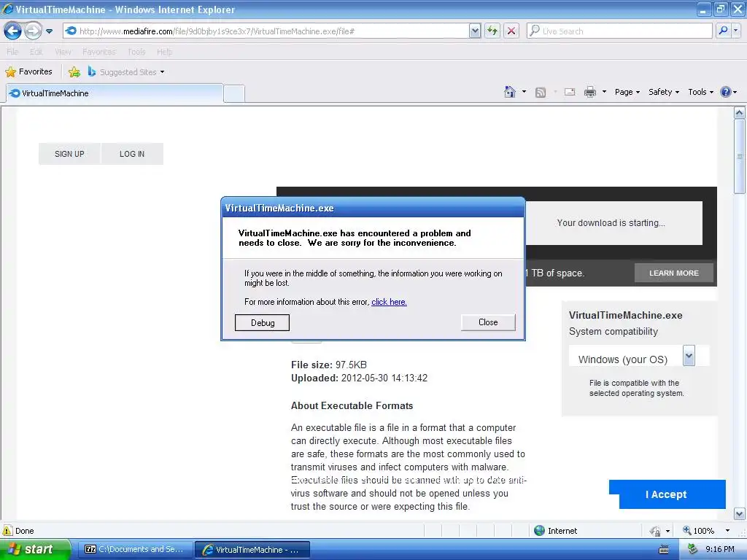Viewport: 747px width, 560px height.
Task: Click the VirtualTimeMachine taskbar button
Action: [x=252, y=550]
